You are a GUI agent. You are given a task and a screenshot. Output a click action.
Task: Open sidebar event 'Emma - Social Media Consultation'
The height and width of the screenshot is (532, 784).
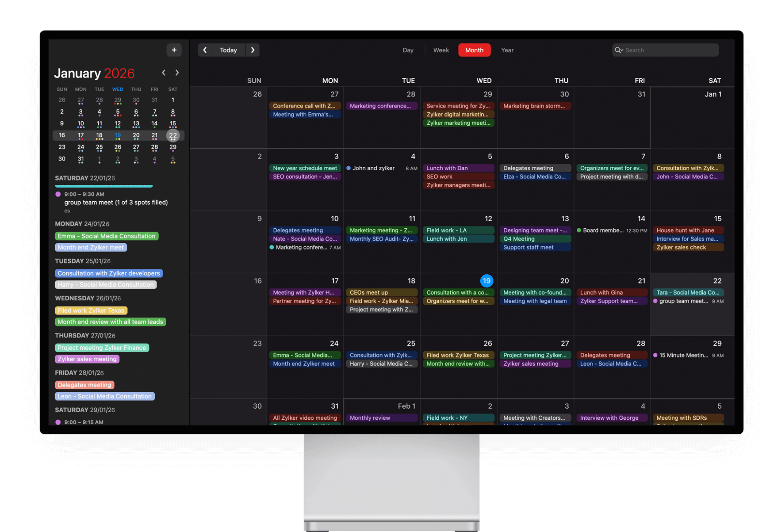point(107,236)
